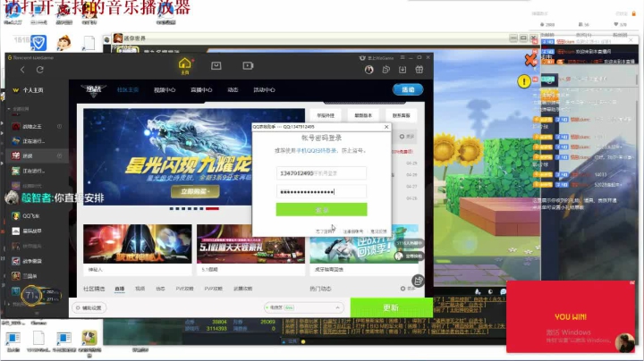Click the 举报外挂 button
The image size is (644, 361).
(x=326, y=115)
